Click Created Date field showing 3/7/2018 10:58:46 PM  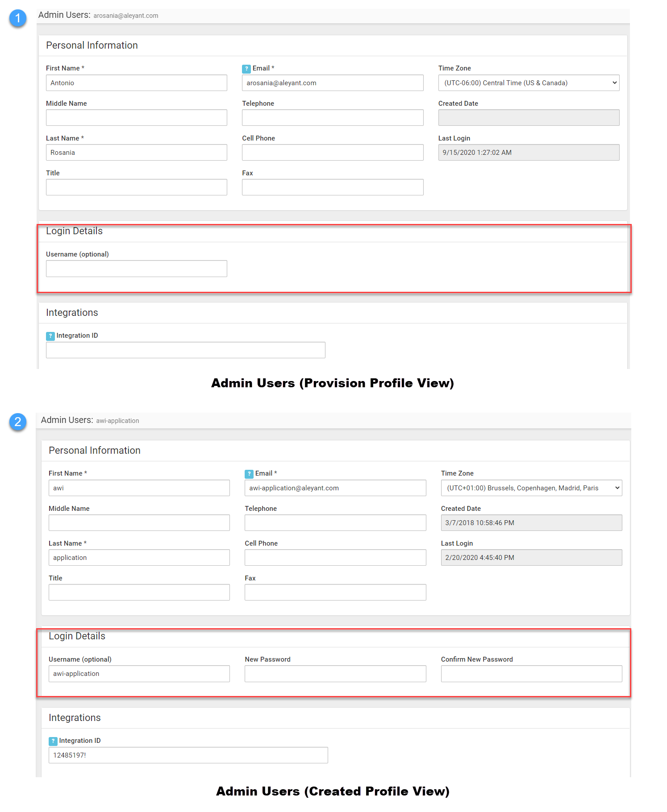(531, 523)
